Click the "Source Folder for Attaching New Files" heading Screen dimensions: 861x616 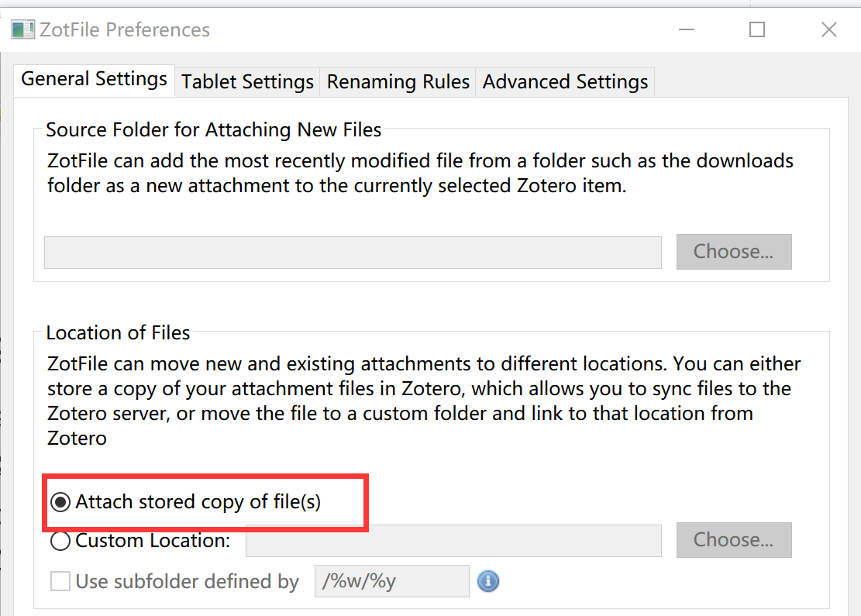pyautogui.click(x=214, y=130)
